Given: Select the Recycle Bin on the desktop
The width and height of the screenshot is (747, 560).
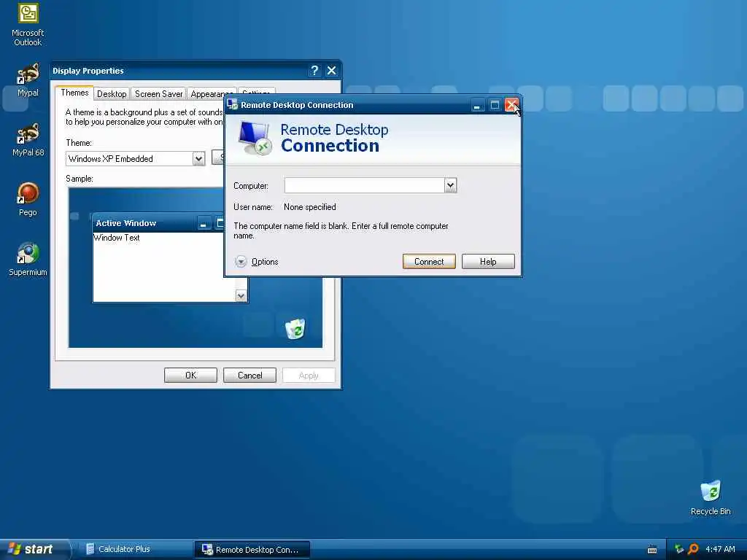Looking at the screenshot, I should click(x=711, y=498).
